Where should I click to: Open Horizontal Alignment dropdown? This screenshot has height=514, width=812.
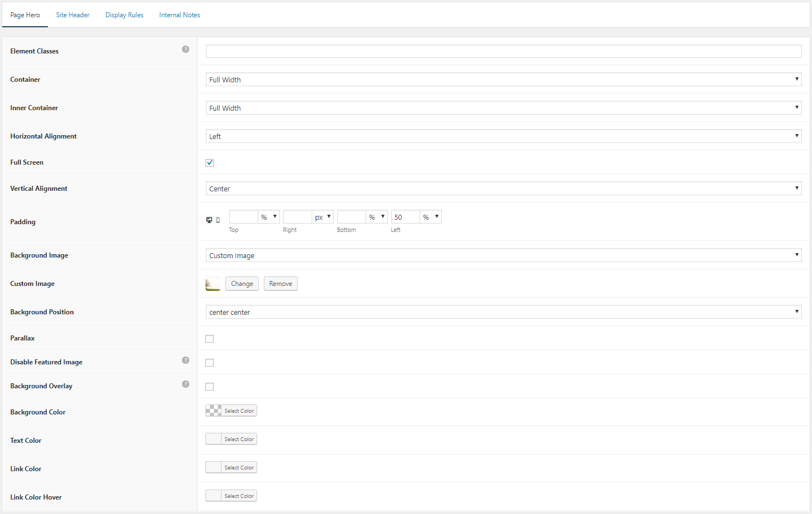click(504, 136)
